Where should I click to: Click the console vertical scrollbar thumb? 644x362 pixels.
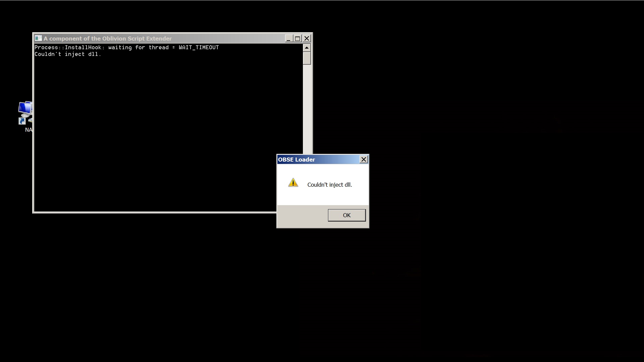[307, 58]
